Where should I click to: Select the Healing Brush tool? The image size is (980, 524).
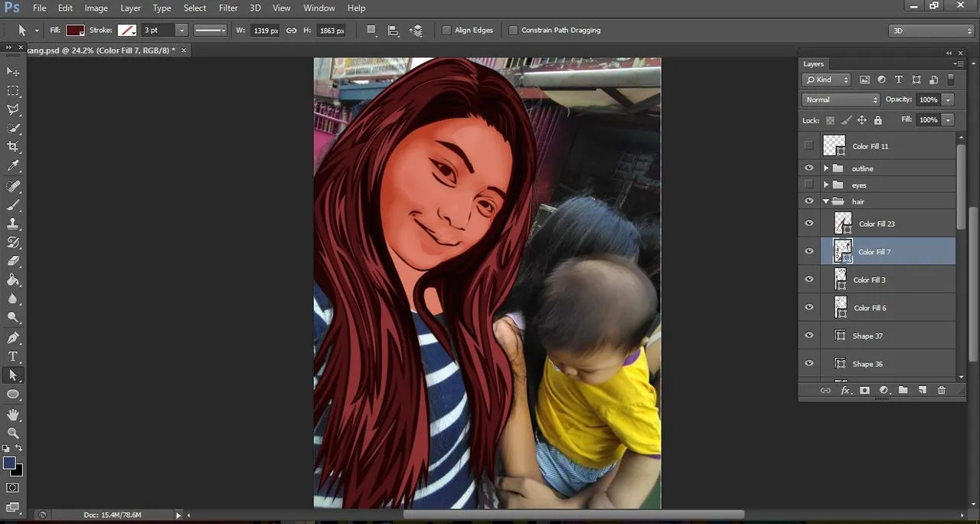pyautogui.click(x=13, y=186)
